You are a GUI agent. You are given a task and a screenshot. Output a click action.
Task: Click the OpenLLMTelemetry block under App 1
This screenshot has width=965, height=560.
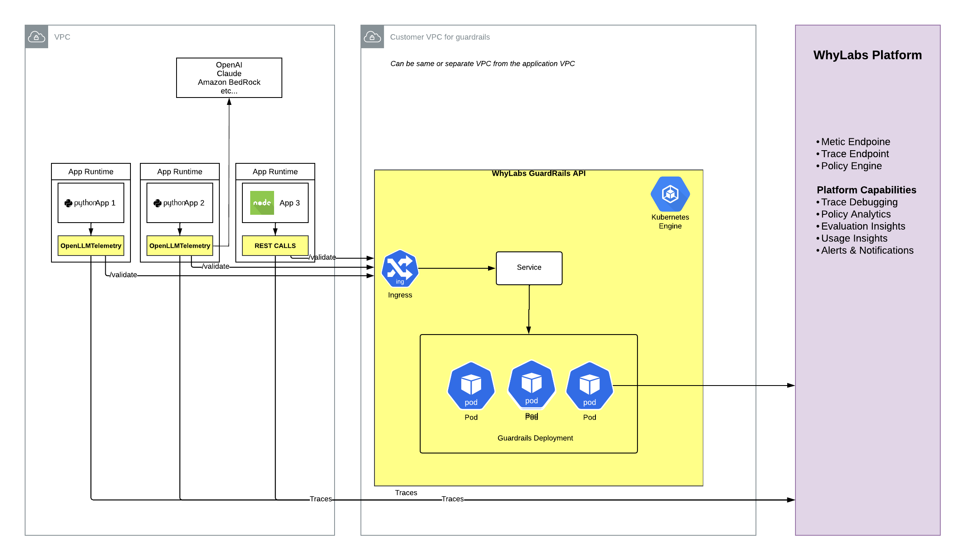[x=91, y=245]
